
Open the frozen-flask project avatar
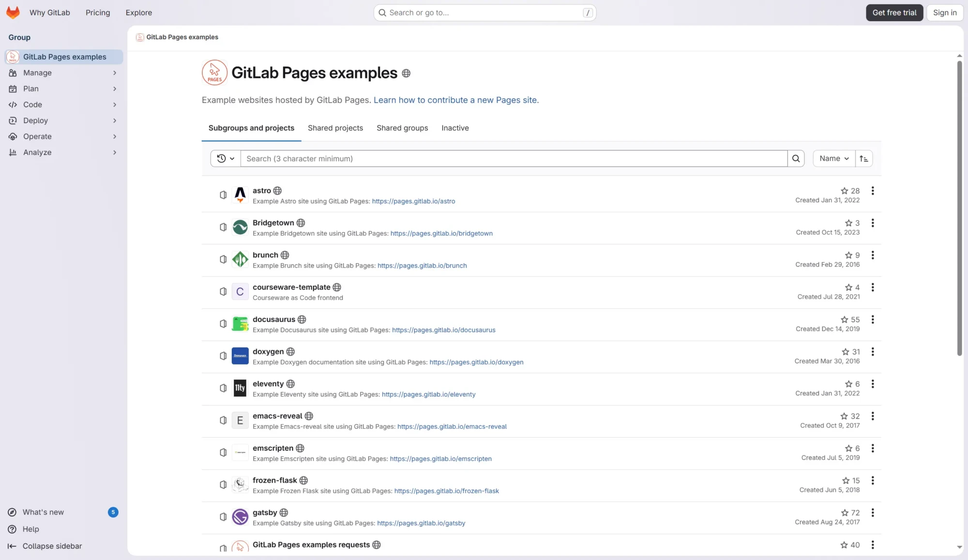[x=240, y=484]
